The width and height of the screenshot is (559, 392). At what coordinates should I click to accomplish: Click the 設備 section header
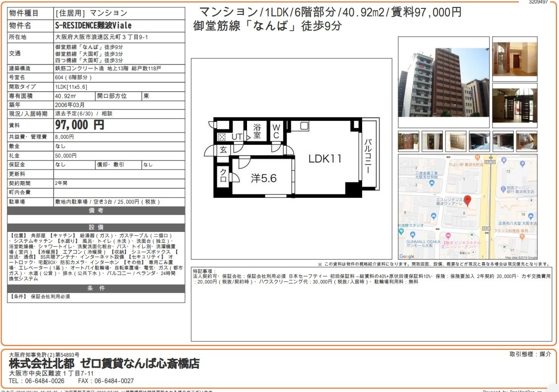click(96, 227)
